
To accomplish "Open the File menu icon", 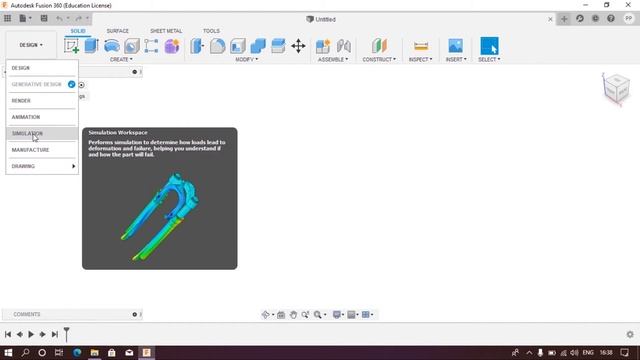I will tap(25, 18).
